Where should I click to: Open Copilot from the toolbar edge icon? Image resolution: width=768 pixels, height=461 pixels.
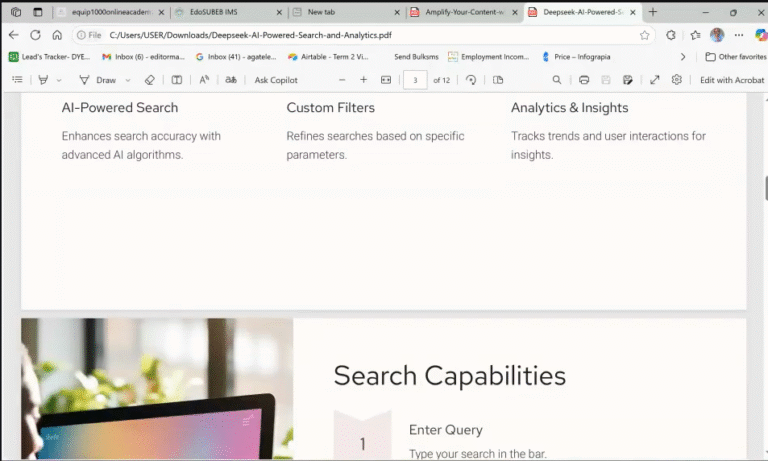(x=761, y=35)
